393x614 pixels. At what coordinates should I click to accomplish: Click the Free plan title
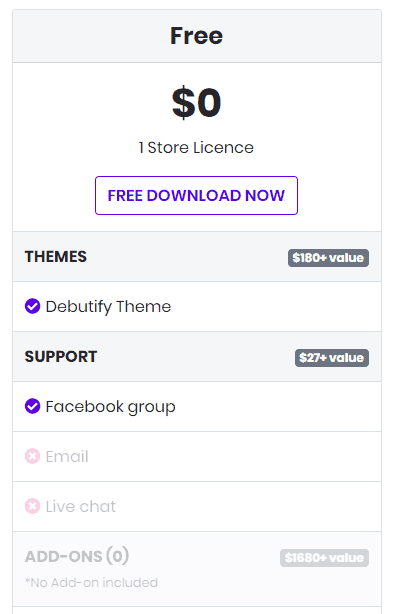click(196, 36)
